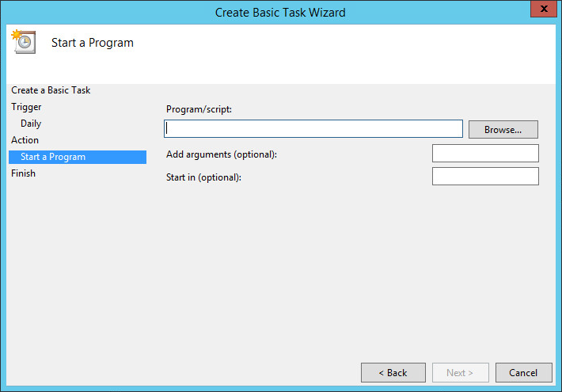This screenshot has width=562, height=392.
Task: Click the Start in (optional) label
Action: 203,177
